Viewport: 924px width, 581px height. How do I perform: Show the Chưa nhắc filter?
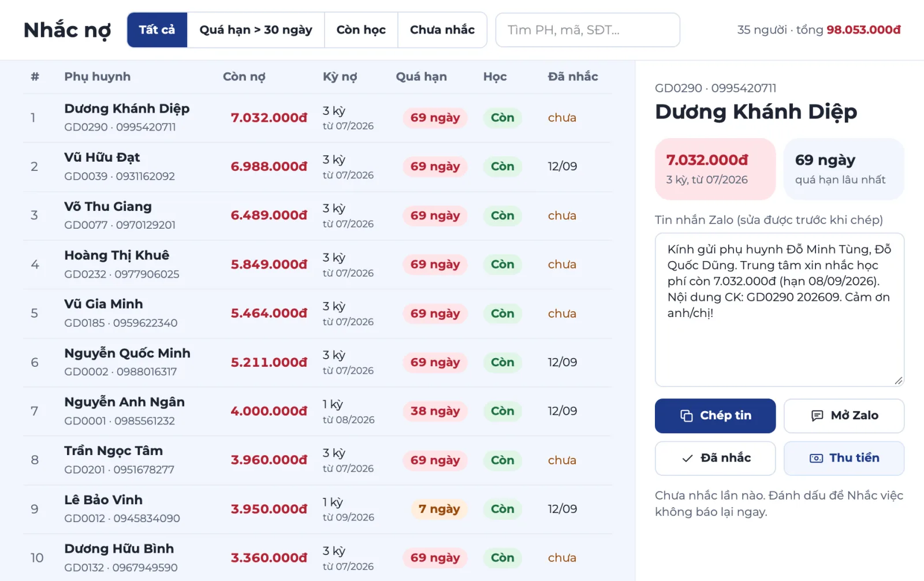[x=442, y=30]
